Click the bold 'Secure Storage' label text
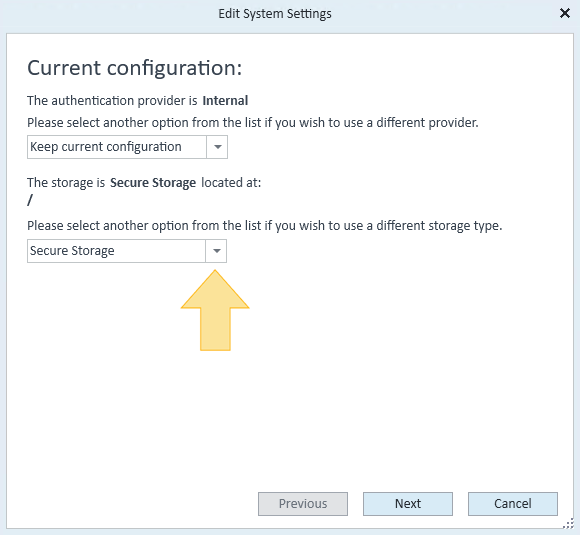580x535 pixels. [153, 183]
